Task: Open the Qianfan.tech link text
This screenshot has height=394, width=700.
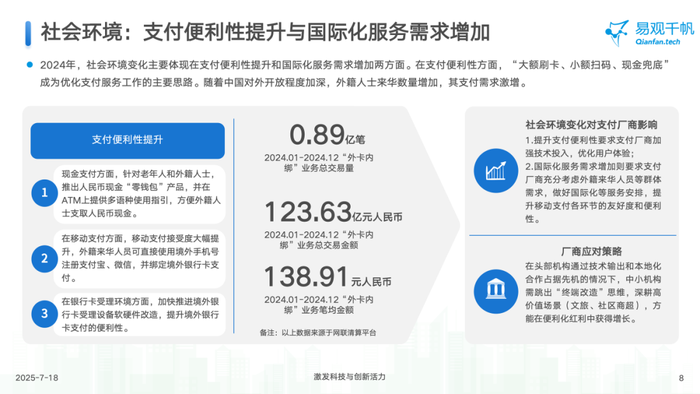Action: tap(658, 42)
